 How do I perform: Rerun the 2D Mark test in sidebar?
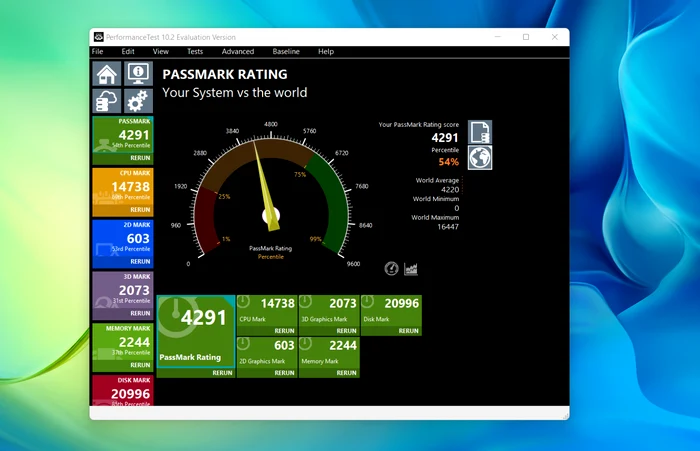click(x=140, y=262)
